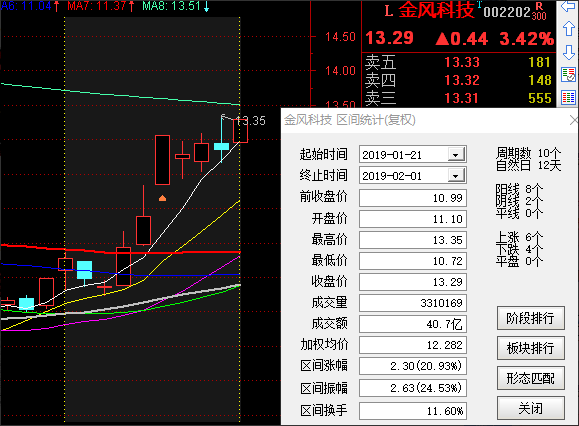Click the 卖四 price 13.32

coord(462,80)
